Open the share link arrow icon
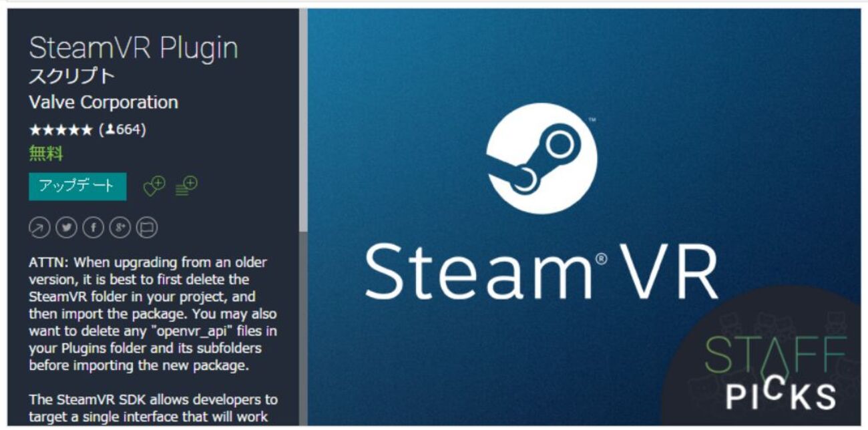Image resolution: width=868 pixels, height=430 pixels. point(39,228)
